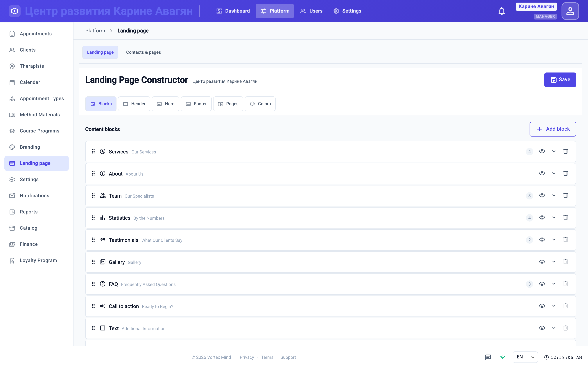Open the Support link in footer
This screenshot has height=368, width=588.
point(288,357)
